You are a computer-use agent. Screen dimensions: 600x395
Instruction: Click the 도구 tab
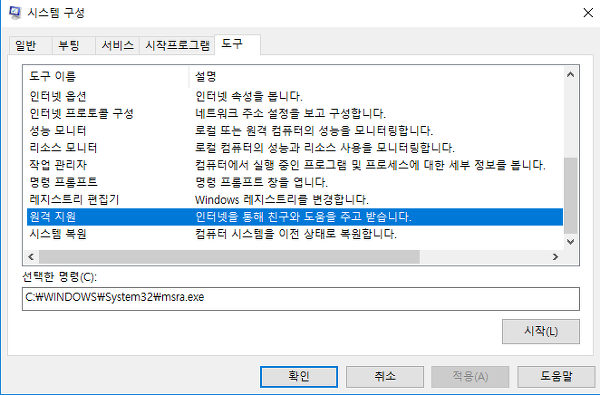click(237, 44)
